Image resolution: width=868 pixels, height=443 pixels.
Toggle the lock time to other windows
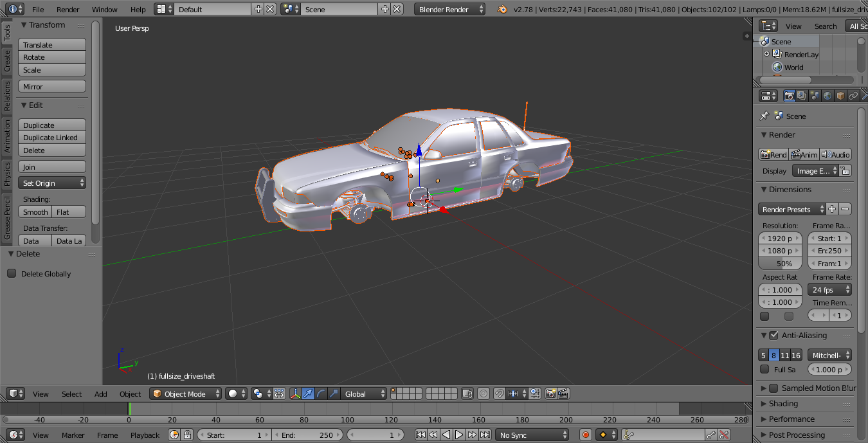tap(187, 435)
